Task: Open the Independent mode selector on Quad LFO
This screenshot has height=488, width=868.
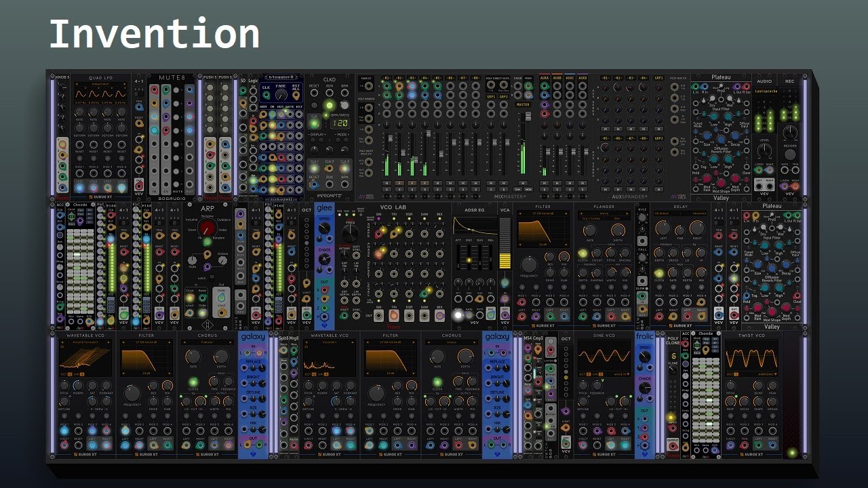Action: [x=100, y=85]
